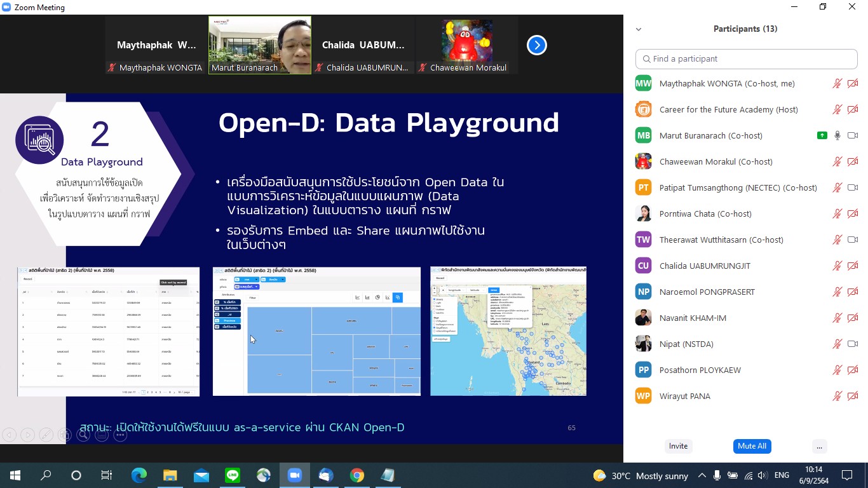Click Posathorn PLOYKAEW's camera-off icon

tap(853, 370)
